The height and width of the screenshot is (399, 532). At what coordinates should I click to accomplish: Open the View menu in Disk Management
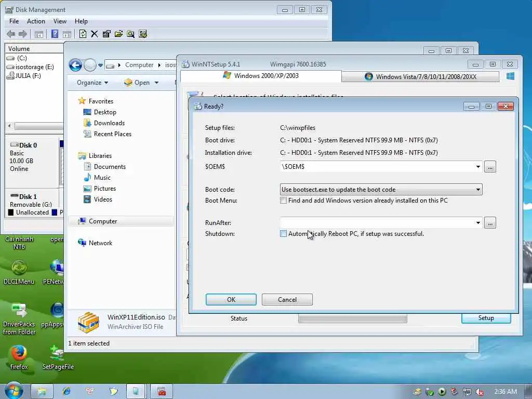pyautogui.click(x=60, y=21)
